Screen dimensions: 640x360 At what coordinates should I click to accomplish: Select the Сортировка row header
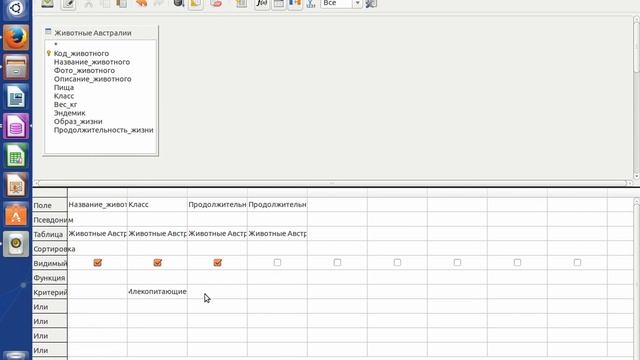tap(50, 249)
